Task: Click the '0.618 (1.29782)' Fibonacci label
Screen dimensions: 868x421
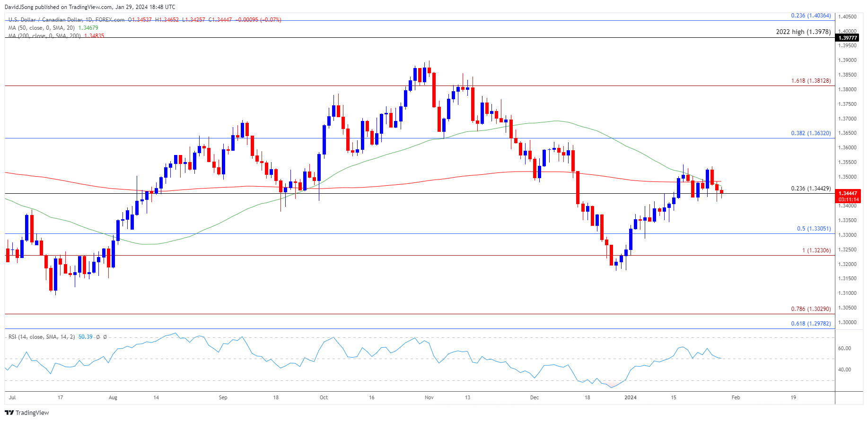Action: 811,324
